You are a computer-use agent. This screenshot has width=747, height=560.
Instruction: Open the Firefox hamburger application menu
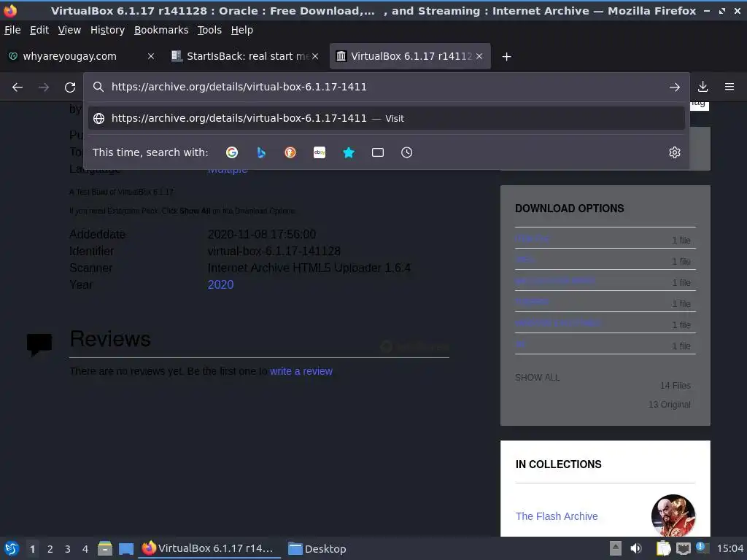click(729, 87)
